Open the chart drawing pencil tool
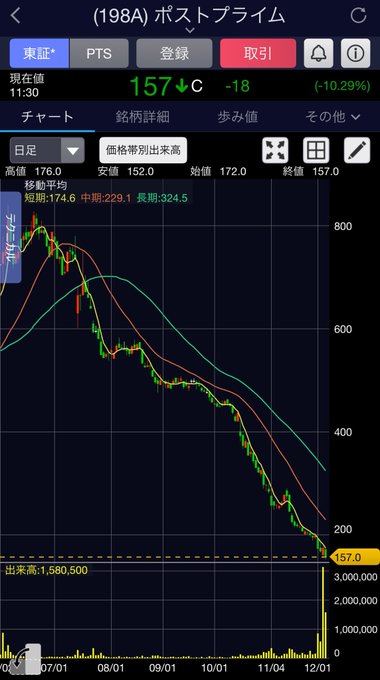This screenshot has height=680, width=380. 357,150
